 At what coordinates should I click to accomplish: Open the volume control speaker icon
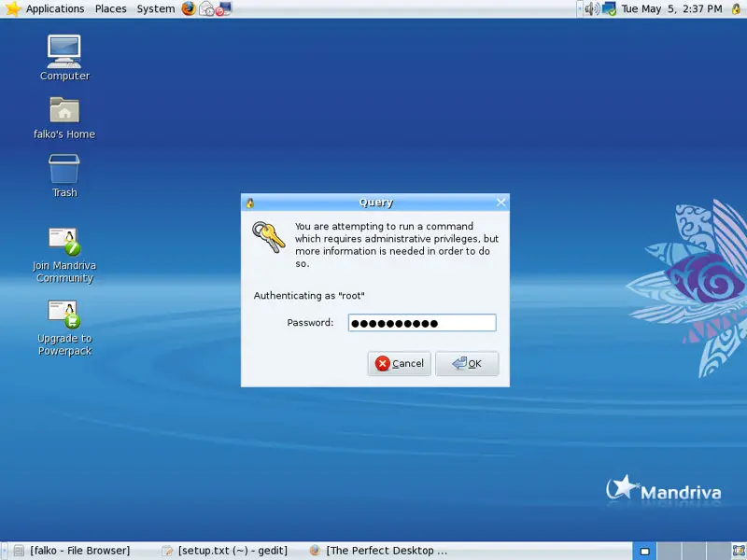pyautogui.click(x=592, y=8)
